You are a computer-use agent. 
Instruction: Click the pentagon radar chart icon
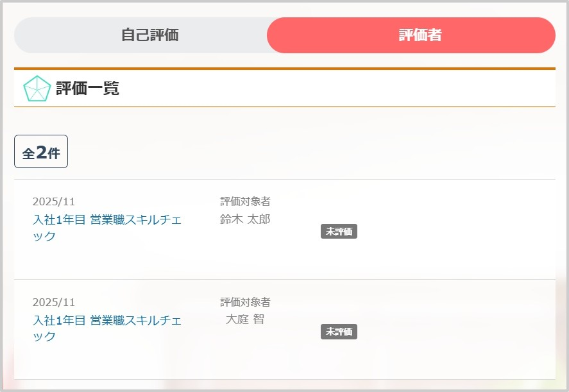coord(37,89)
